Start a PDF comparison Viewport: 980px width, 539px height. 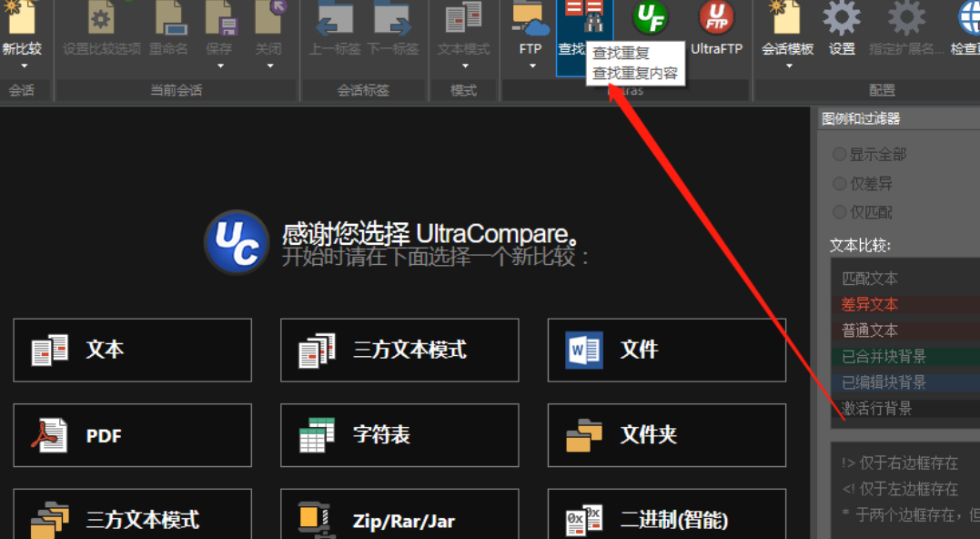click(x=133, y=435)
